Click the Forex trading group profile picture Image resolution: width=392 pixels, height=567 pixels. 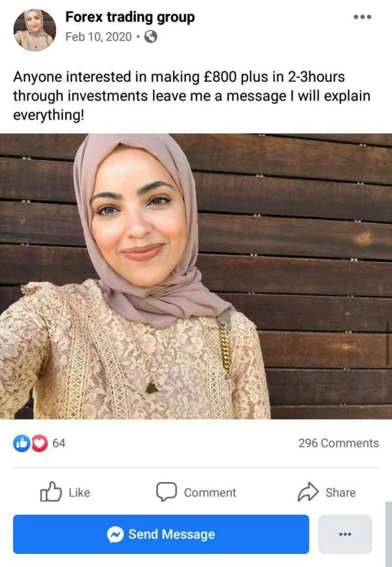click(35, 30)
